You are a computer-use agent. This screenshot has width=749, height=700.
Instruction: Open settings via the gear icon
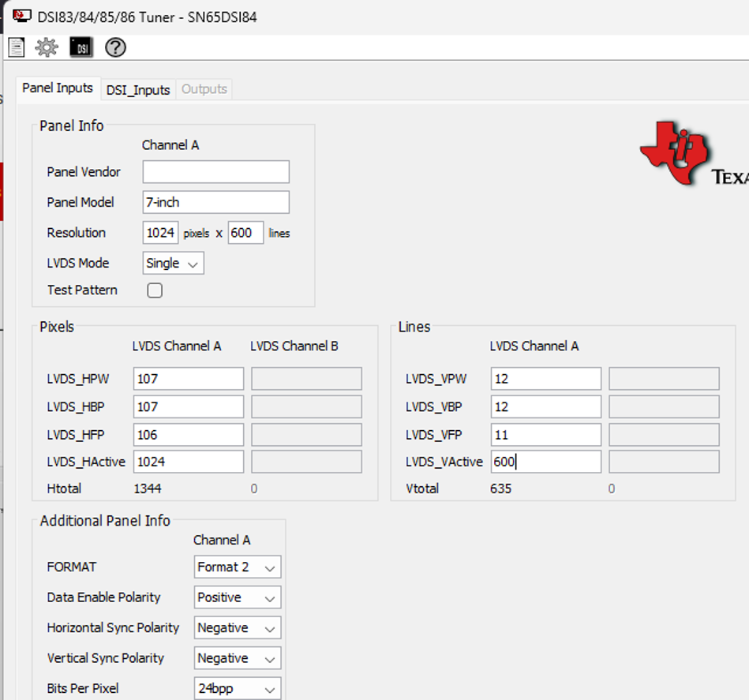point(47,47)
